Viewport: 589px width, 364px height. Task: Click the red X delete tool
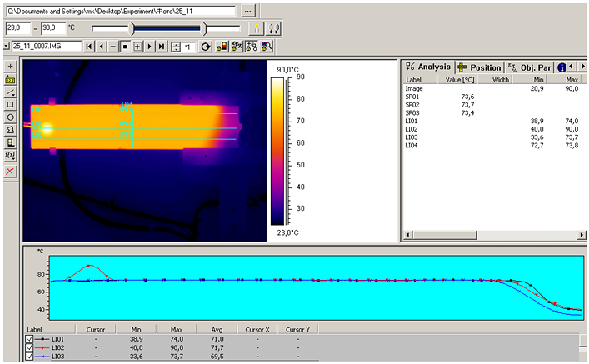click(x=10, y=171)
